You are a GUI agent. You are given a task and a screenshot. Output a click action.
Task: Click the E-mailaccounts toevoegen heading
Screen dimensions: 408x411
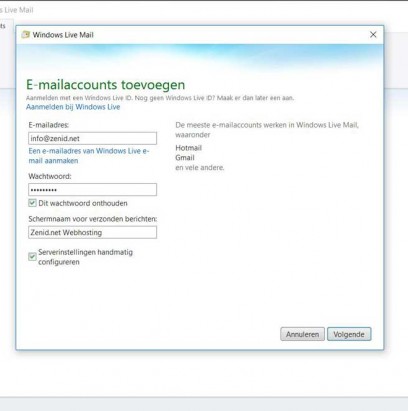[x=105, y=85]
